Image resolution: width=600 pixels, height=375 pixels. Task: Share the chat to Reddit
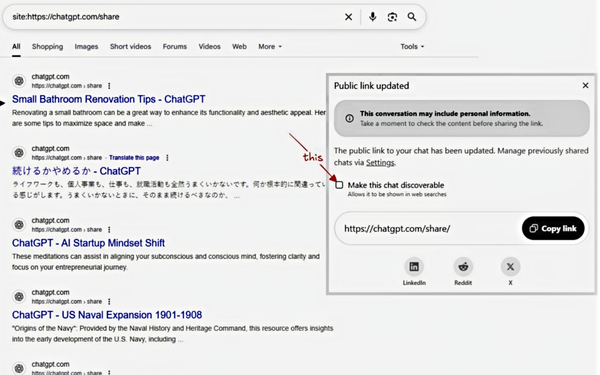coord(463,267)
